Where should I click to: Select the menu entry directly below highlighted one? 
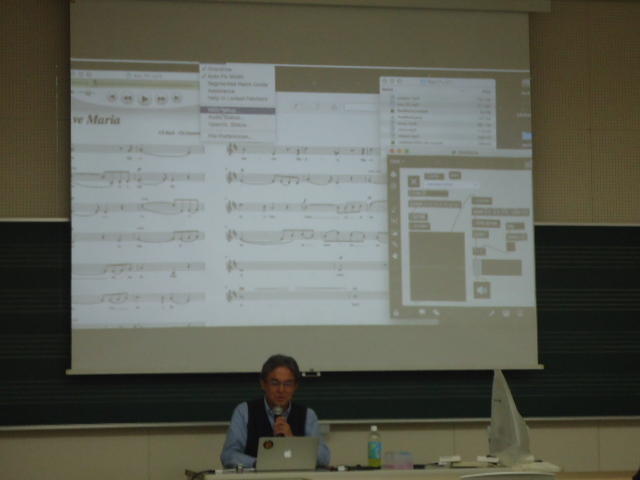(x=238, y=118)
